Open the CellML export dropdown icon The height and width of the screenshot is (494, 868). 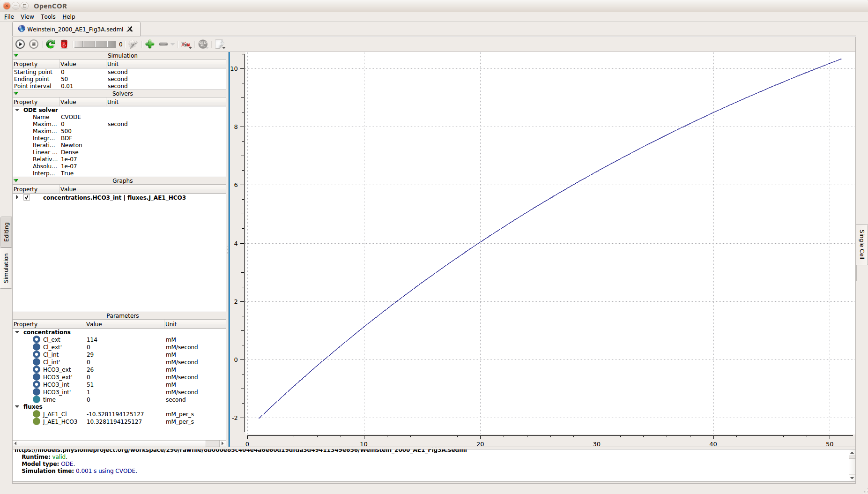point(186,45)
